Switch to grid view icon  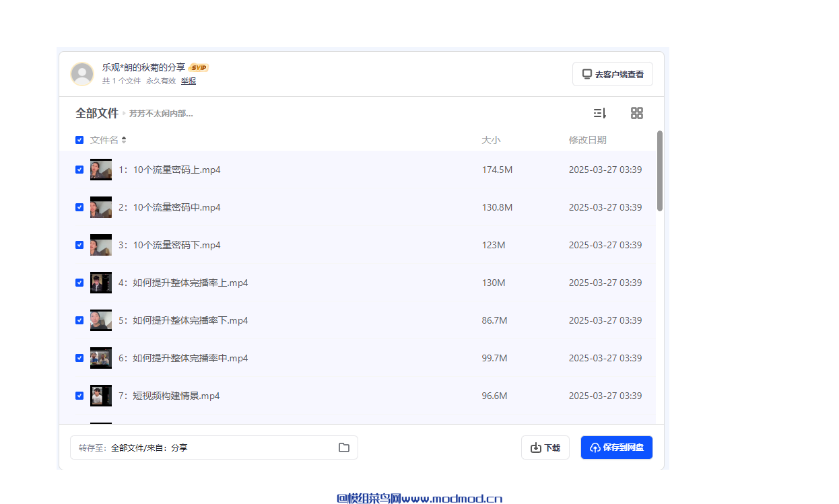tap(637, 113)
